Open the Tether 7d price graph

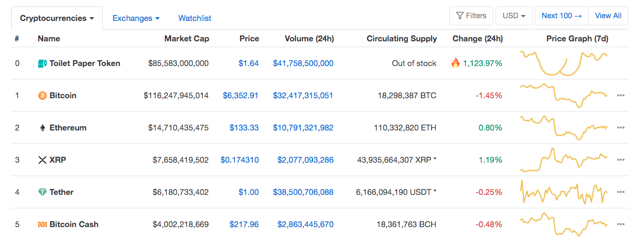(564, 192)
